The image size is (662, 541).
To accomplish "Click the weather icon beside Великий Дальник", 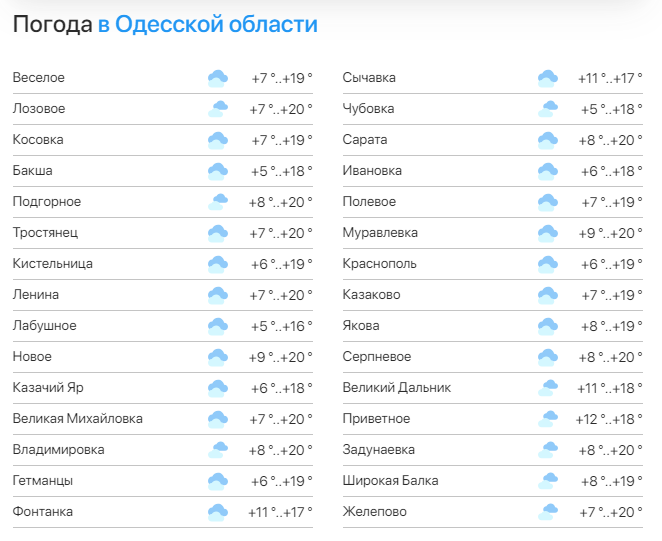I will click(547, 388).
